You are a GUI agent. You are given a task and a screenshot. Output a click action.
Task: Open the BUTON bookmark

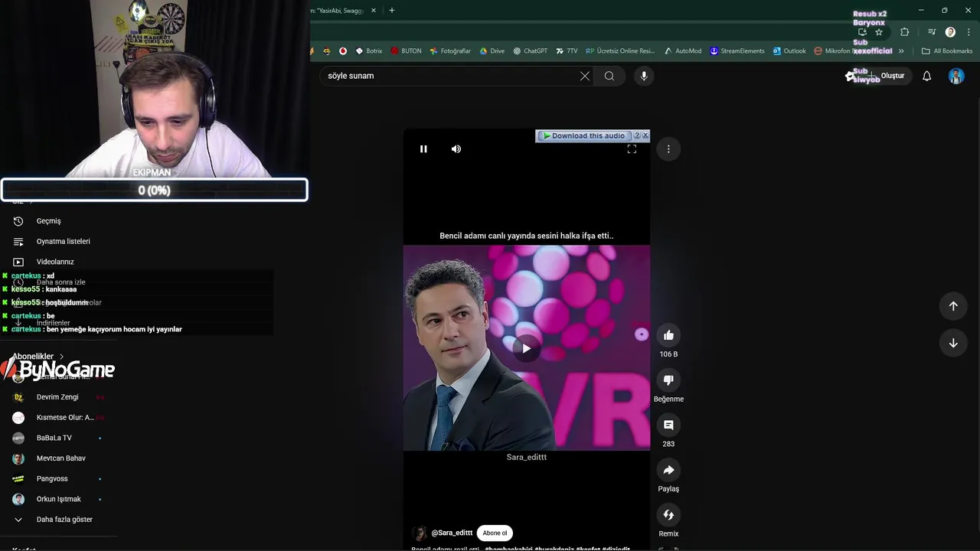click(406, 51)
